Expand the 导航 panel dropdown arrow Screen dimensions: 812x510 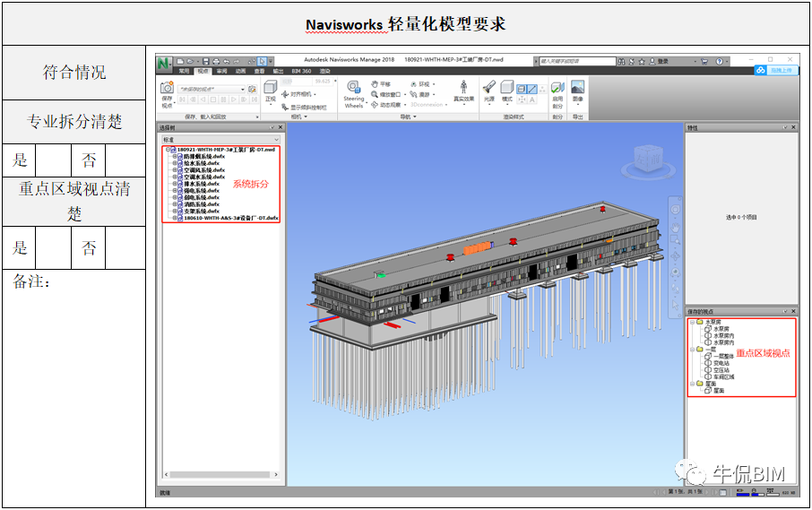[414, 117]
